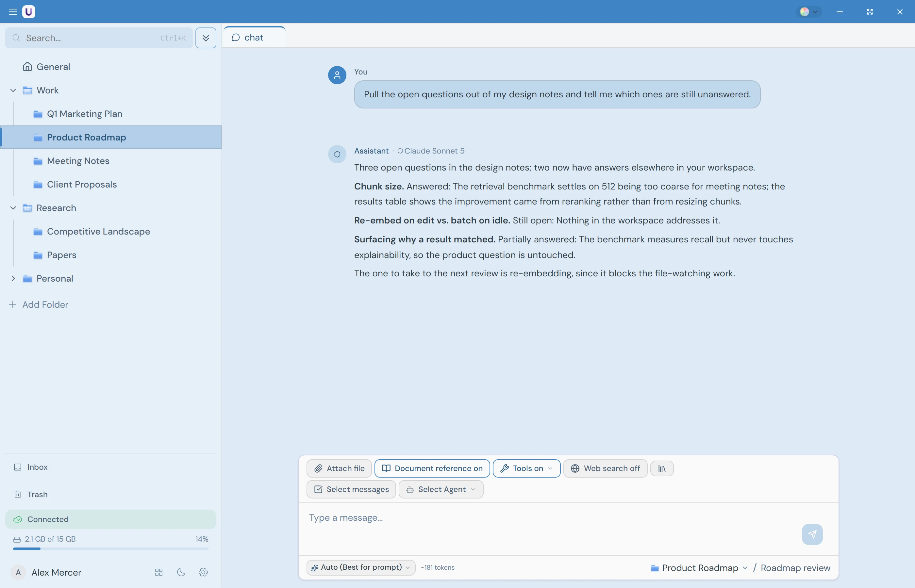Select the Work folder label

(47, 90)
